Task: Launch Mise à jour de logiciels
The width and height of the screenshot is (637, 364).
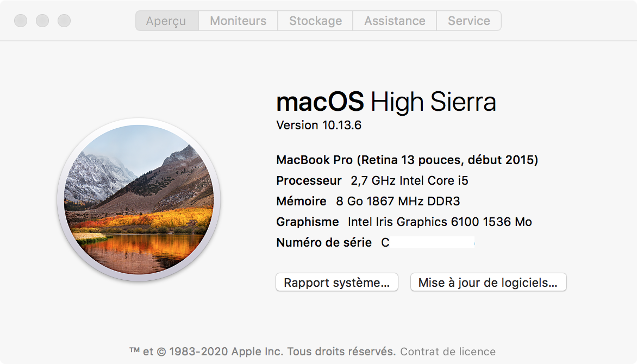Action: click(x=488, y=283)
